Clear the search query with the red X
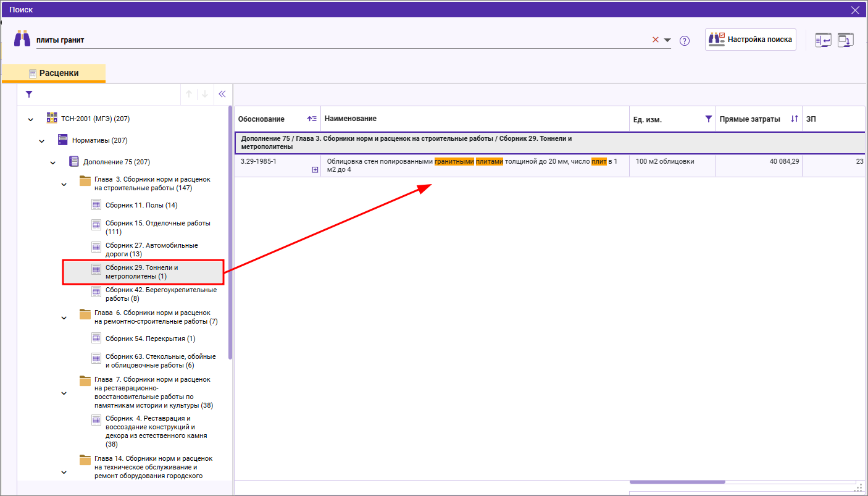Image resolution: width=868 pixels, height=496 pixels. tap(656, 40)
